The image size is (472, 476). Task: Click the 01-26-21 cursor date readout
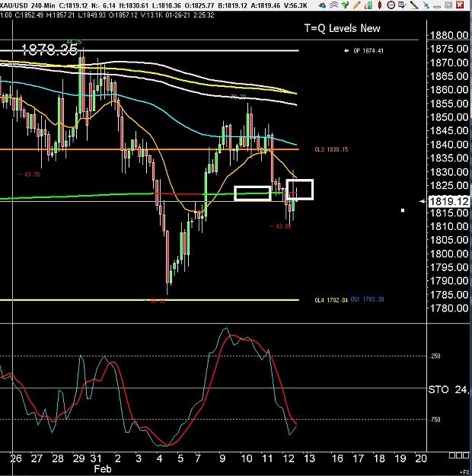pos(177,15)
